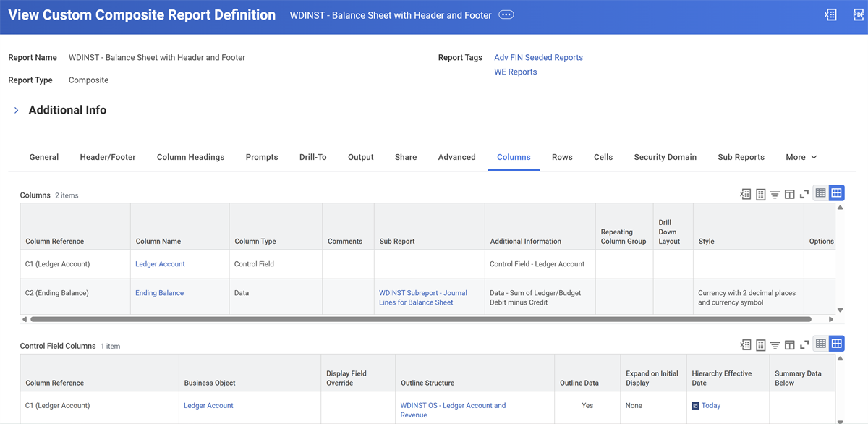Switch to the Rows tab
The height and width of the screenshot is (424, 868).
562,157
